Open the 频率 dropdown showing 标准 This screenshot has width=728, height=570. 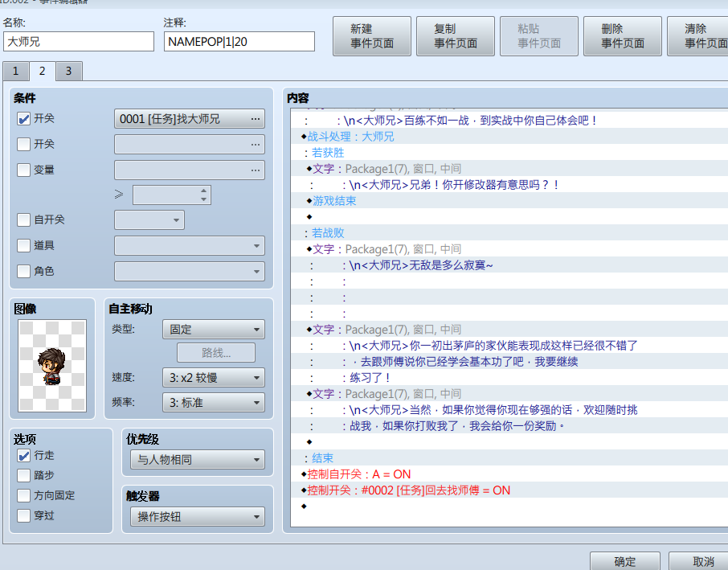point(214,403)
